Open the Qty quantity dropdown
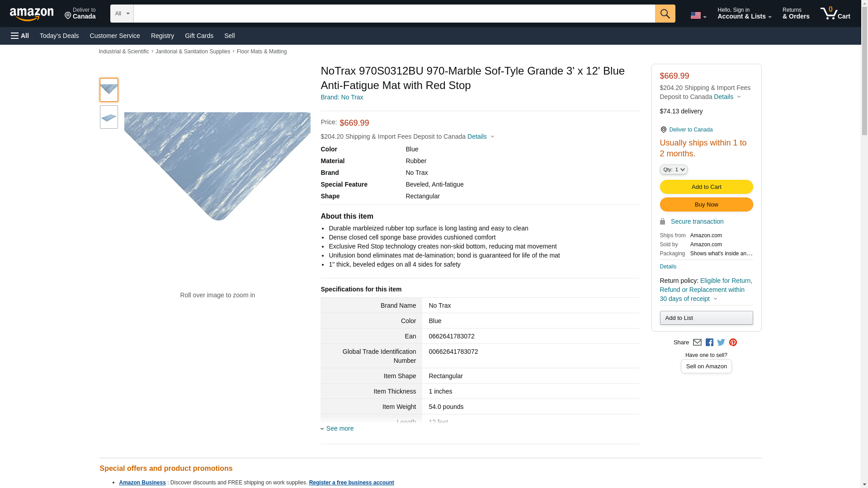Screen dimensions: 868x488 [673, 169]
